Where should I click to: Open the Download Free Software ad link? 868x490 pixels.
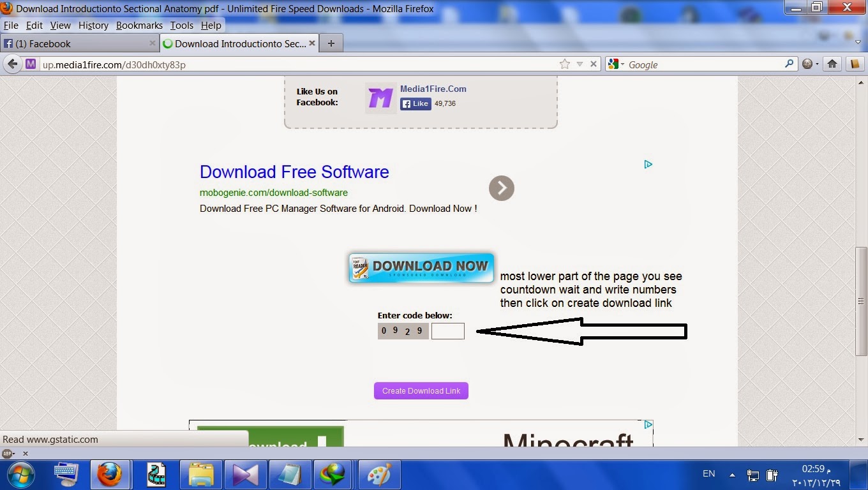pos(294,172)
